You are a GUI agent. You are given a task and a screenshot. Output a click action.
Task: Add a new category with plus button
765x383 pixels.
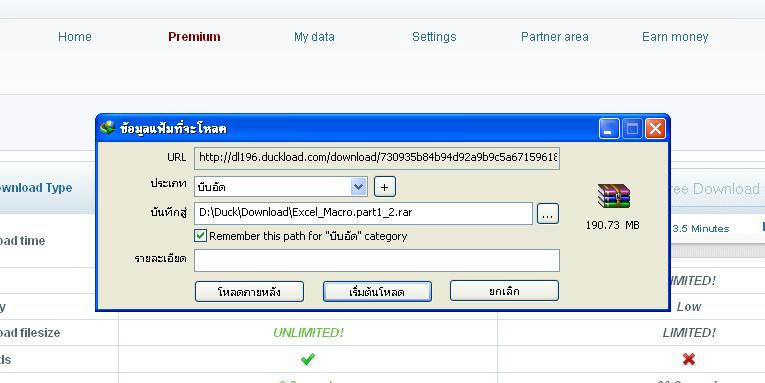(384, 187)
